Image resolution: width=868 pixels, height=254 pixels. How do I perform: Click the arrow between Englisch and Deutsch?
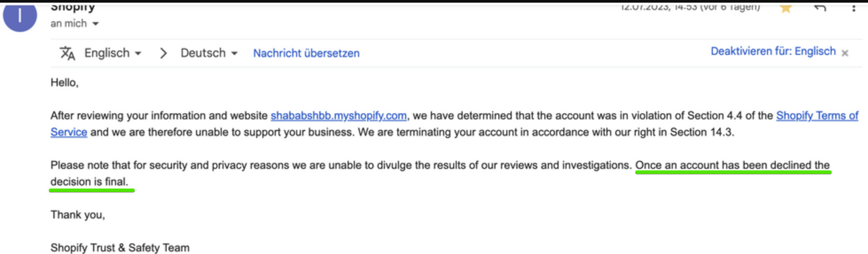(163, 53)
